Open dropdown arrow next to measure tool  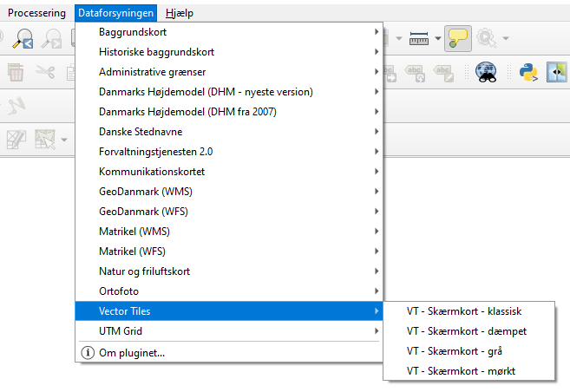pyautogui.click(x=438, y=38)
